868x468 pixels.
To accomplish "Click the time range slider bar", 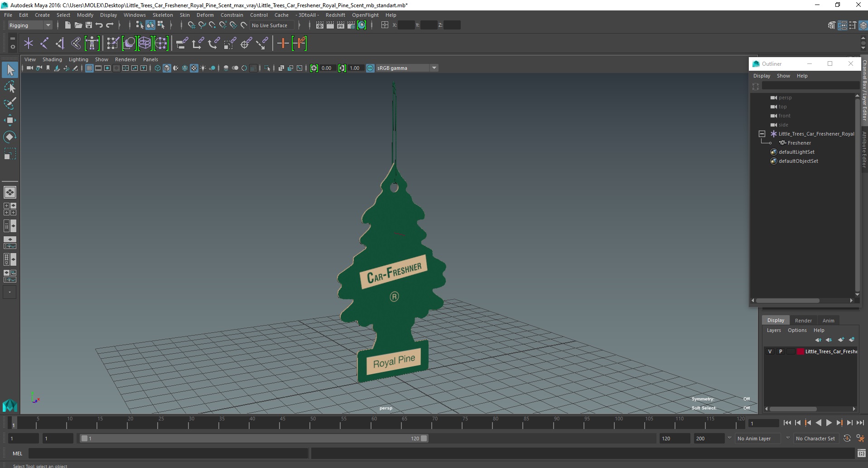I will pos(254,439).
